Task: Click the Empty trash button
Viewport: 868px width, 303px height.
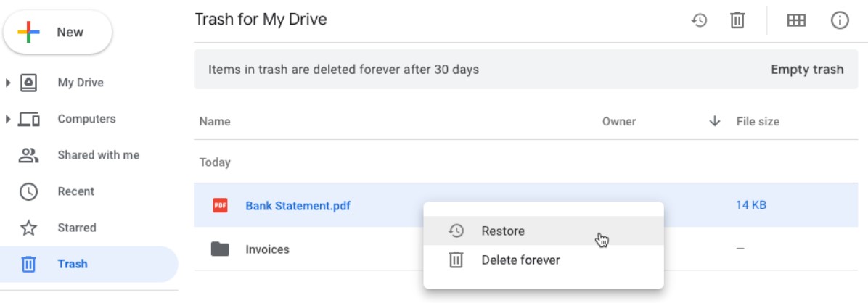Action: (807, 70)
